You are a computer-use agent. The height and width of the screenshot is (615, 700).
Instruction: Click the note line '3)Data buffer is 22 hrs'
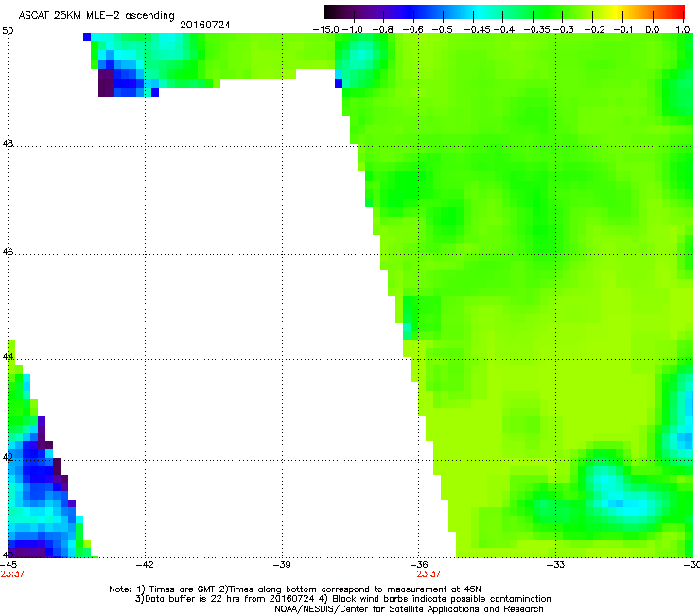click(342, 599)
